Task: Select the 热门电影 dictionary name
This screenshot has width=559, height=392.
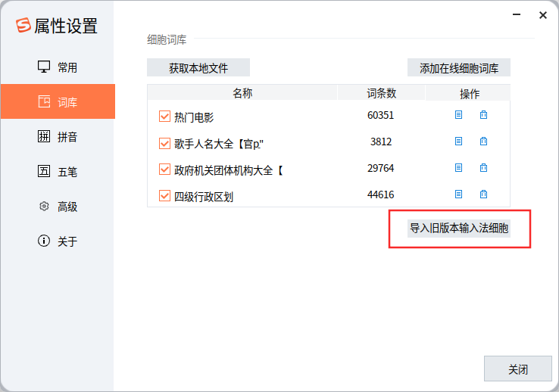Action: [x=194, y=117]
